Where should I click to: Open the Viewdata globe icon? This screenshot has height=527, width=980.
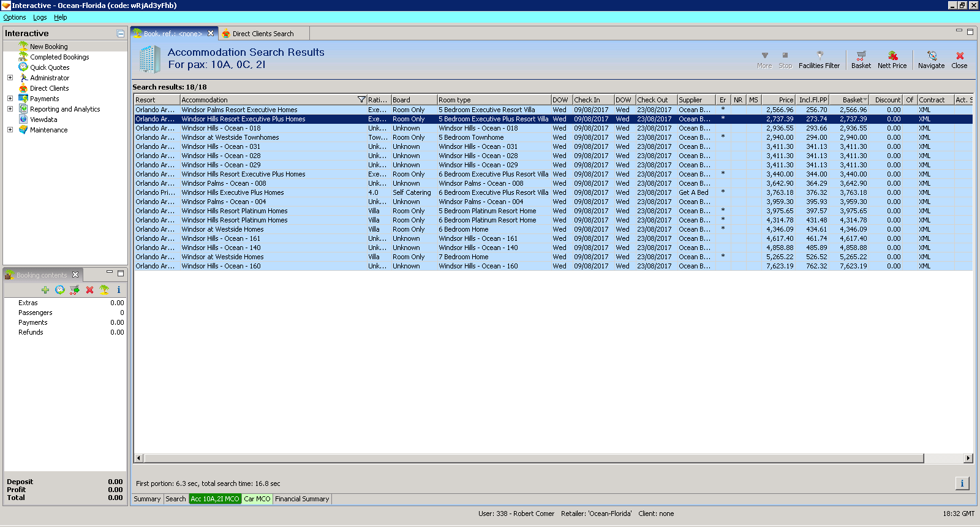pyautogui.click(x=23, y=119)
